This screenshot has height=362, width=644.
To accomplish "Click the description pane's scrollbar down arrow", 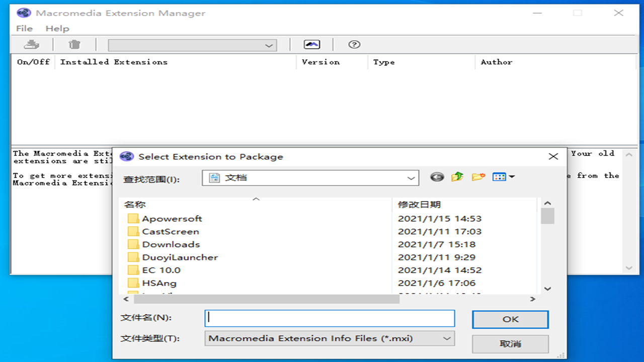I will tap(629, 268).
